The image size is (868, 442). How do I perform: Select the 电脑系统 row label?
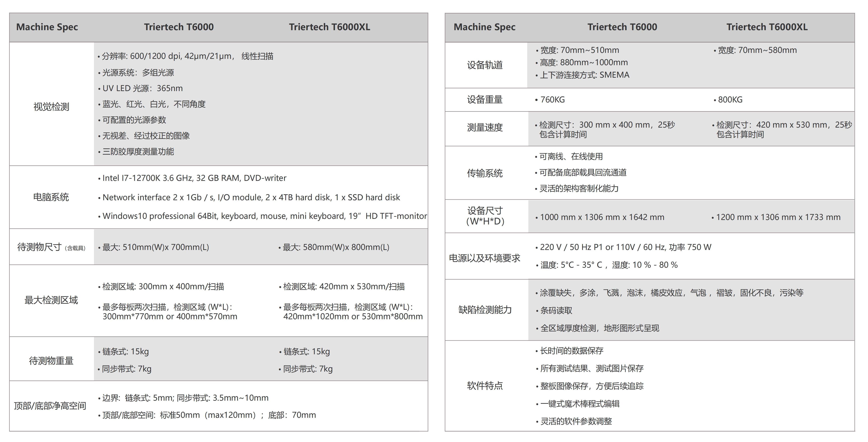point(51,197)
